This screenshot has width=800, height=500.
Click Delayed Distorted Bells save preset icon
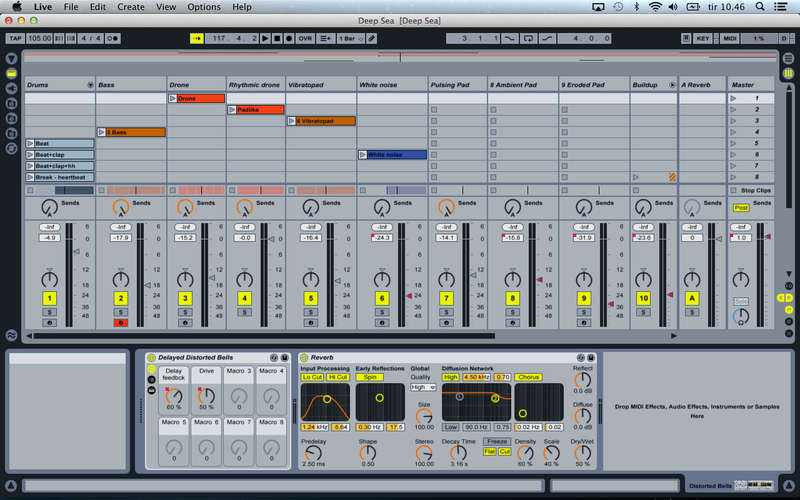pos(285,358)
